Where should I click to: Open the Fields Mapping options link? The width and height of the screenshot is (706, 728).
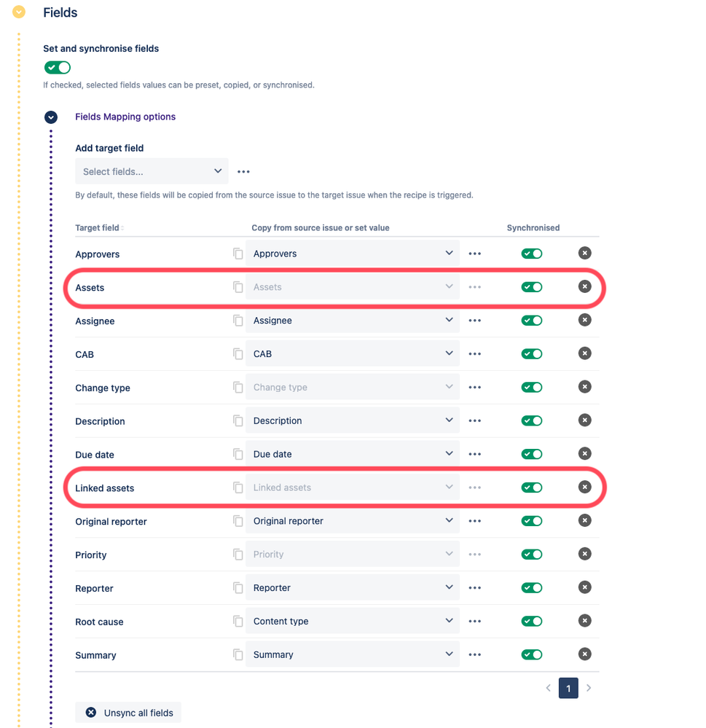click(x=125, y=117)
